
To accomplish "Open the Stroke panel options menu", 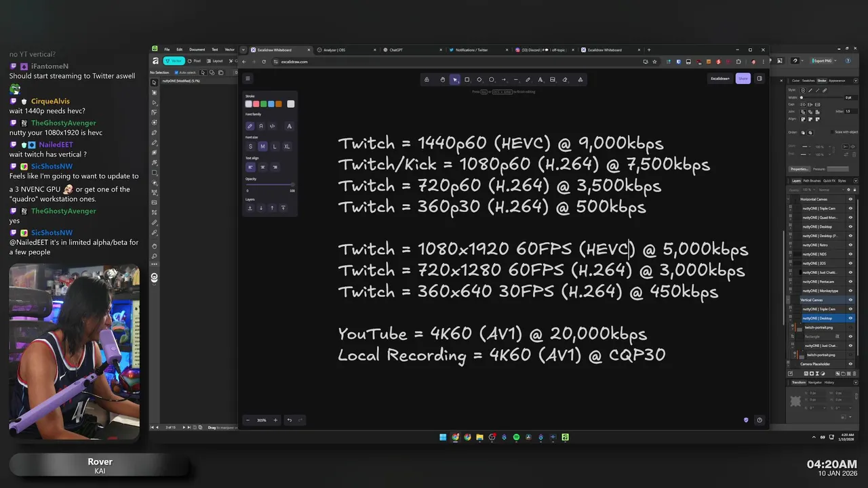I will [856, 81].
